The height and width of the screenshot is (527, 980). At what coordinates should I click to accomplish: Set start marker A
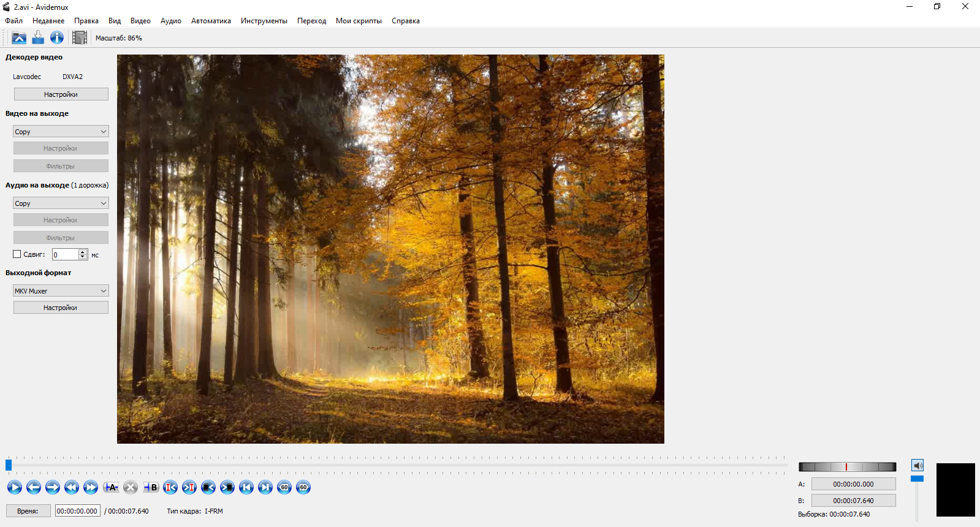[x=111, y=487]
